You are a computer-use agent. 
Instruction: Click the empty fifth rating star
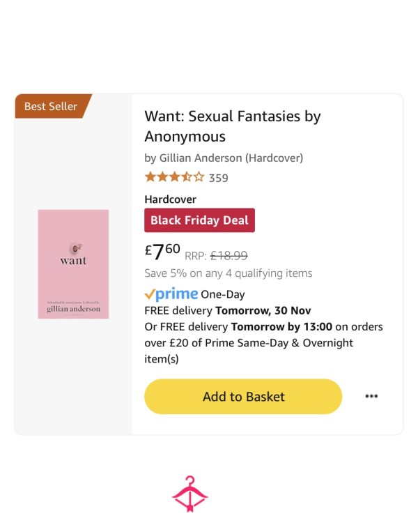[199, 177]
